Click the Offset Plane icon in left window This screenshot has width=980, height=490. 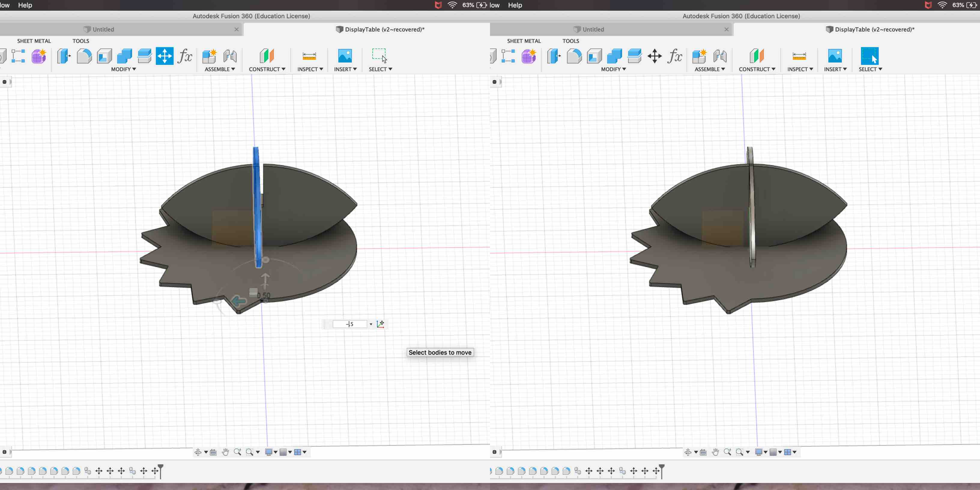[x=267, y=56]
